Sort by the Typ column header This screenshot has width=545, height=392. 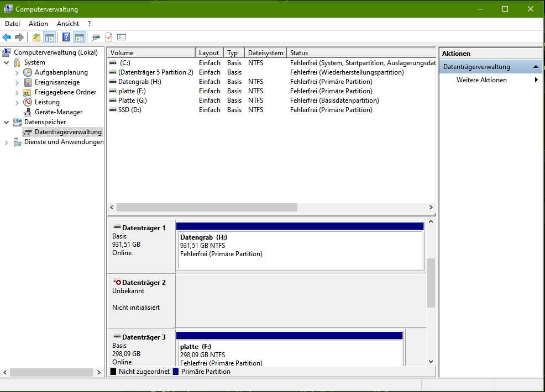click(x=234, y=53)
